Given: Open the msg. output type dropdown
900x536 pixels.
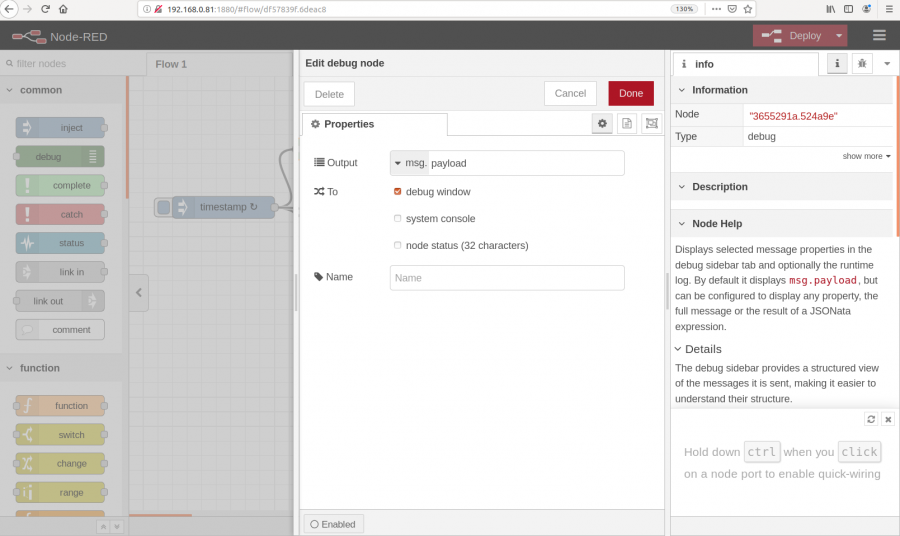Looking at the screenshot, I should point(409,163).
